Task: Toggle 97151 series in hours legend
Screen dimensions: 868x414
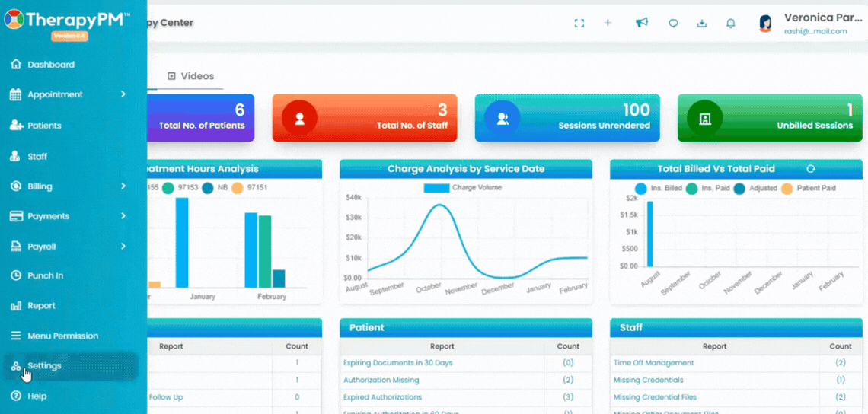Action: 250,188
